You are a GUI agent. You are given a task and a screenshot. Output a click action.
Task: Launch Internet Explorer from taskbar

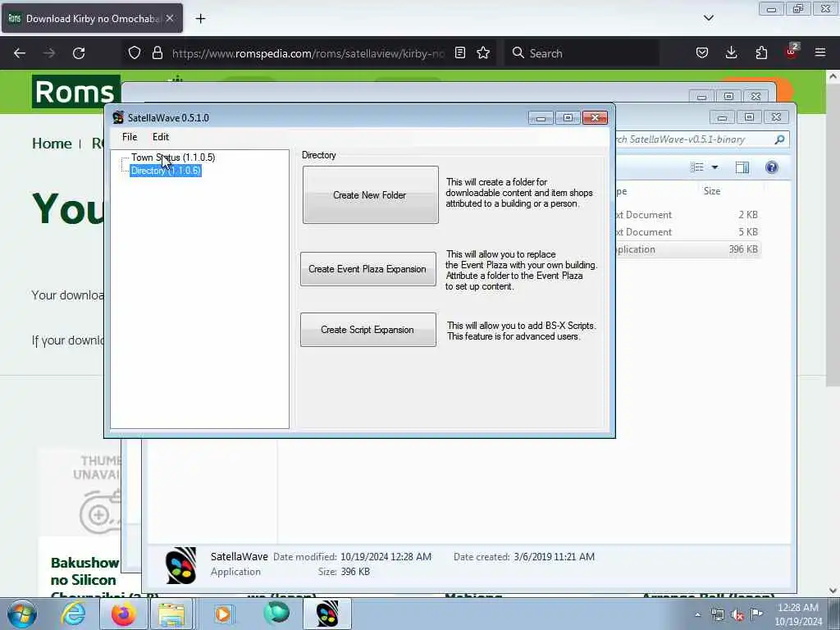click(x=73, y=614)
